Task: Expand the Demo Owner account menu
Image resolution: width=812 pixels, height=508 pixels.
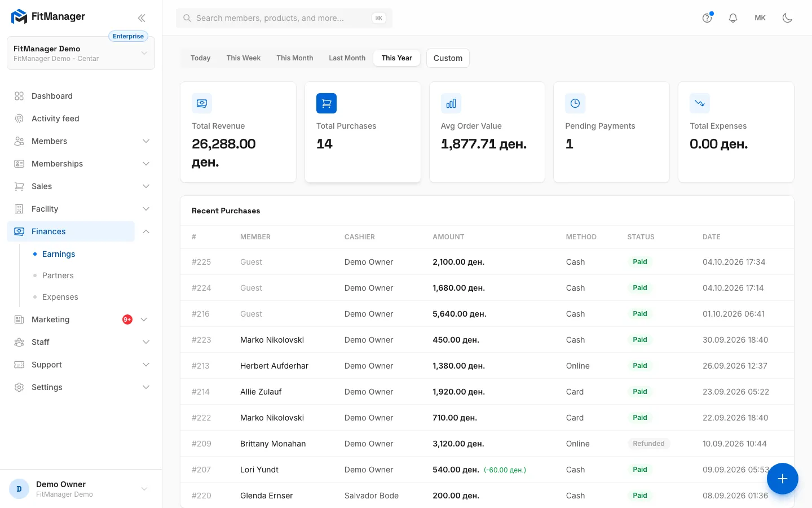Action: (x=81, y=489)
